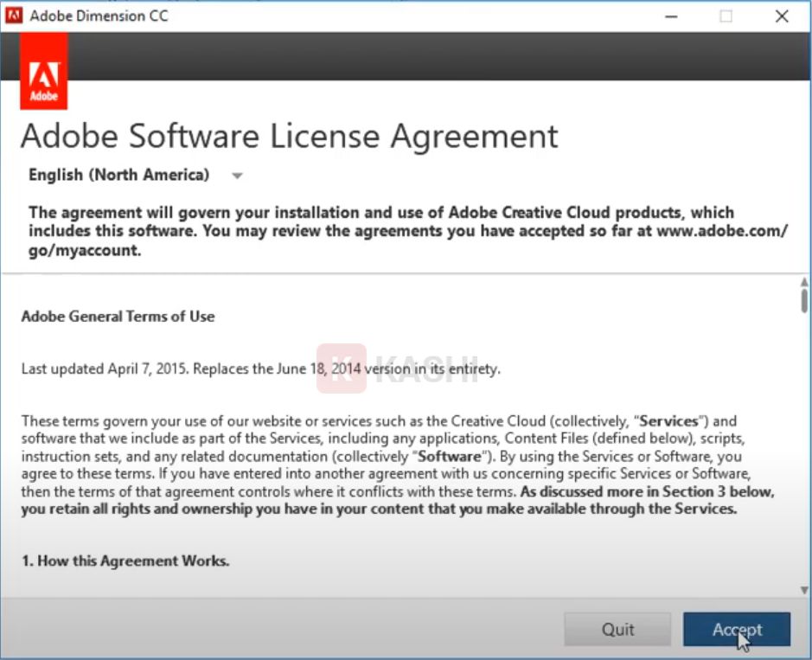
Task: Expand the language dropdown arrow
Action: pos(237,176)
